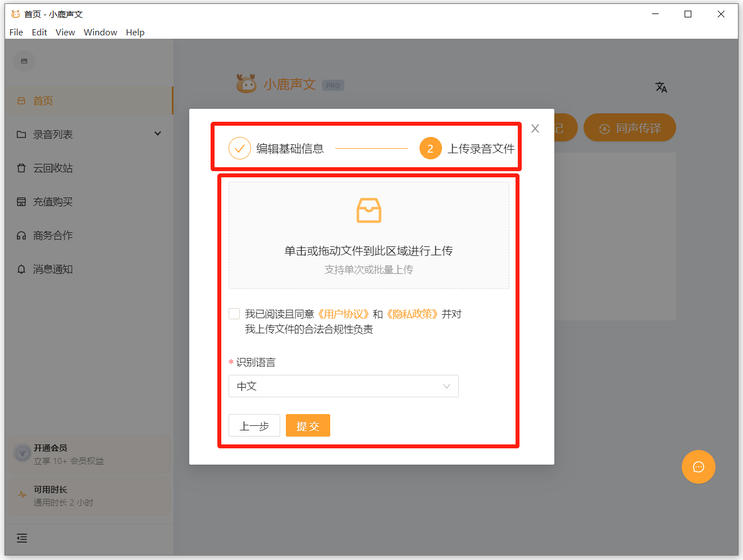This screenshot has width=743, height=560.
Task: Click the 识别语言 field label
Action: pos(256,362)
